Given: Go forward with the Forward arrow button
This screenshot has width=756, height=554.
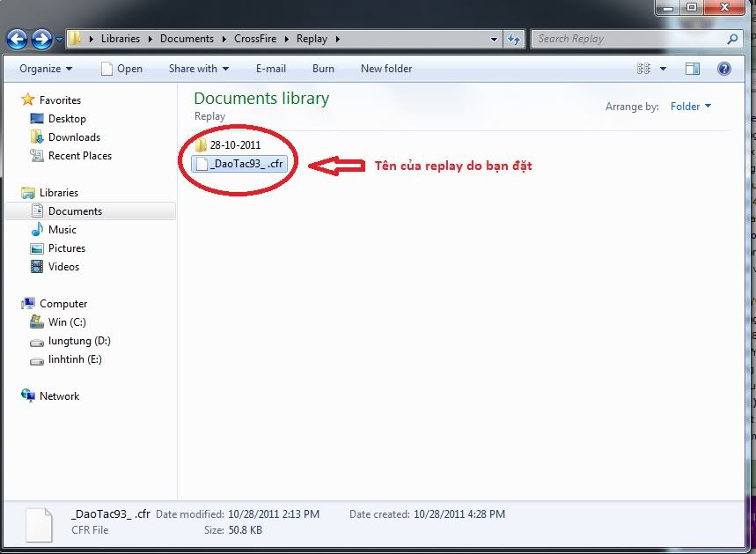Looking at the screenshot, I should [x=41, y=39].
